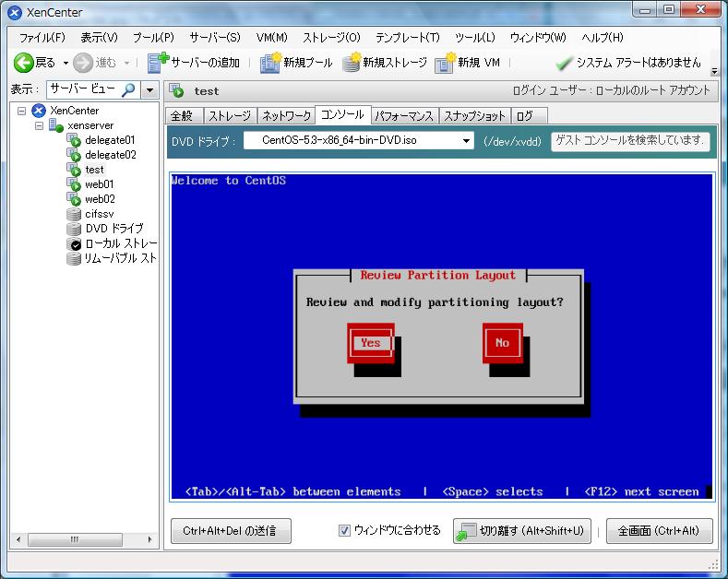Open the server view dropdown arrow
The height and width of the screenshot is (579, 728).
(x=149, y=89)
